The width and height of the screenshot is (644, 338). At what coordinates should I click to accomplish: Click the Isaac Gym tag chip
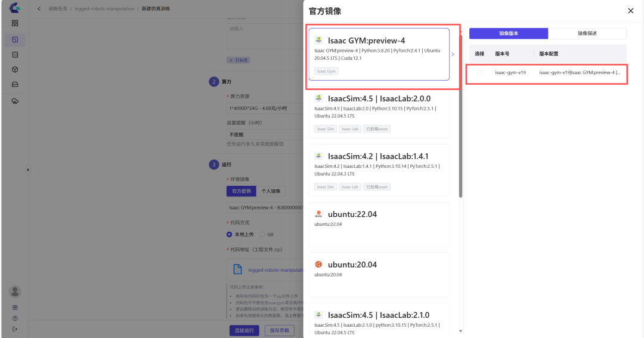click(327, 71)
